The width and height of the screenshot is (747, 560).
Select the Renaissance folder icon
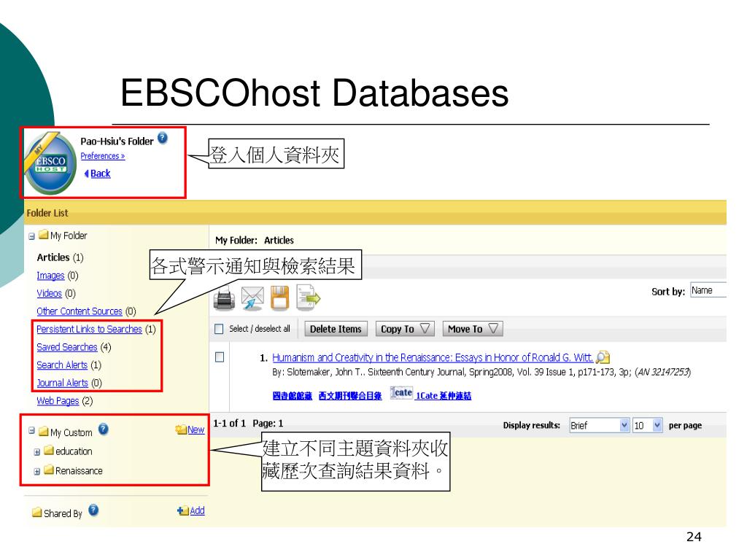click(49, 470)
